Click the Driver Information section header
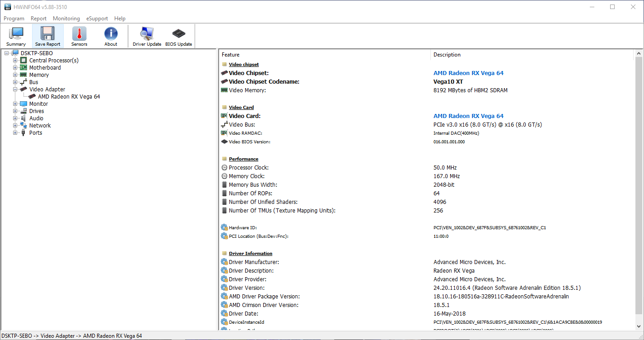 coord(251,254)
